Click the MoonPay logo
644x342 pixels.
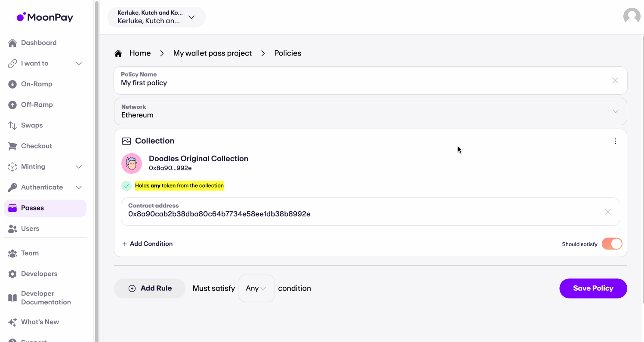coord(45,17)
